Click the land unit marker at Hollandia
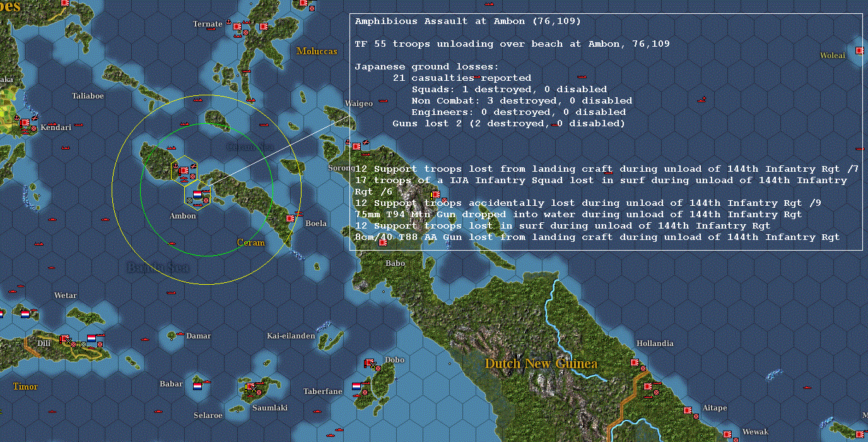Viewport: 868px width, 442px height. pos(643,368)
